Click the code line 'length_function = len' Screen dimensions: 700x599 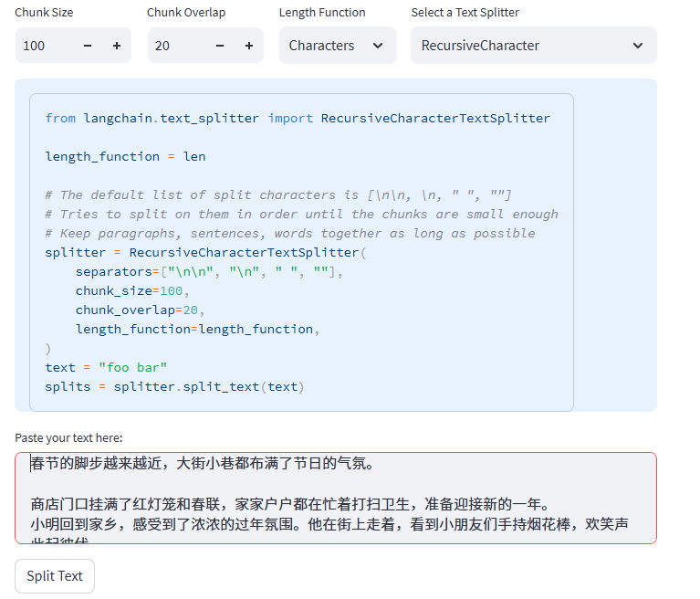(125, 157)
